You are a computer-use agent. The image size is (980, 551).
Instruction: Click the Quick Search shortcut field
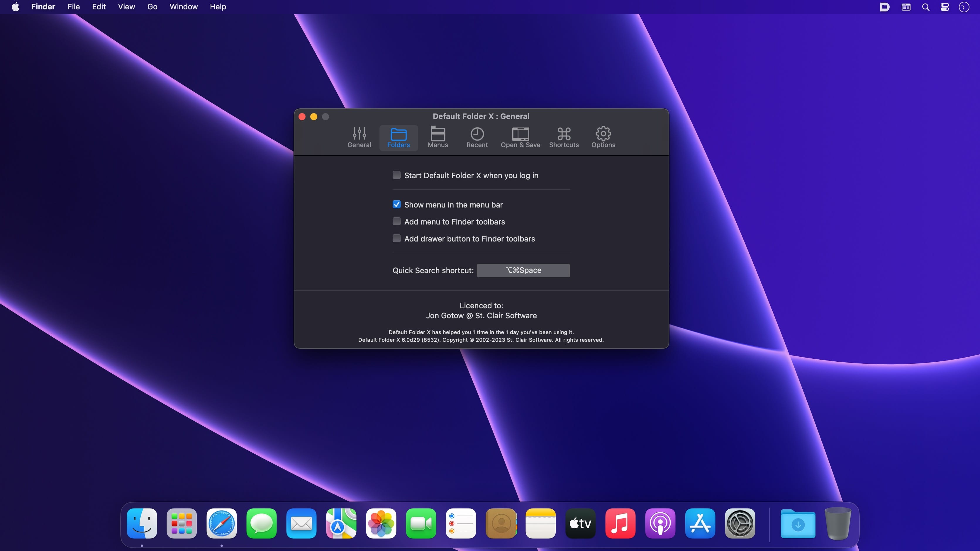tap(523, 270)
